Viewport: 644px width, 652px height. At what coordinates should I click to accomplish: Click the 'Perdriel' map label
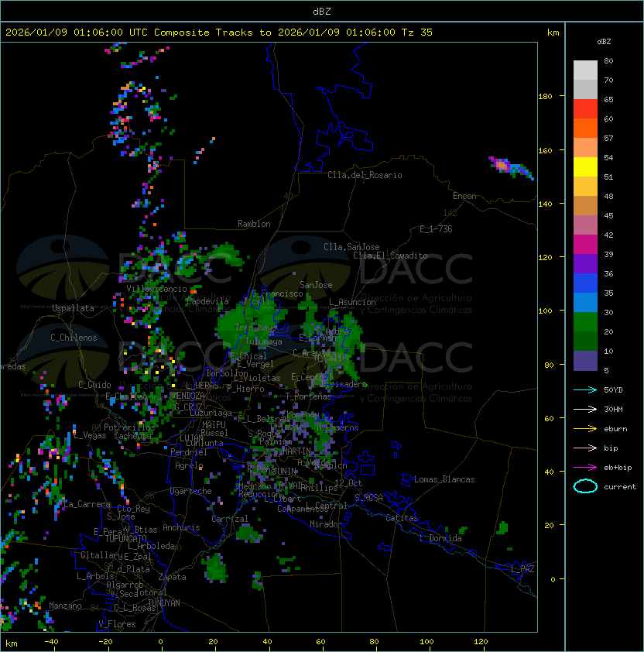(189, 452)
